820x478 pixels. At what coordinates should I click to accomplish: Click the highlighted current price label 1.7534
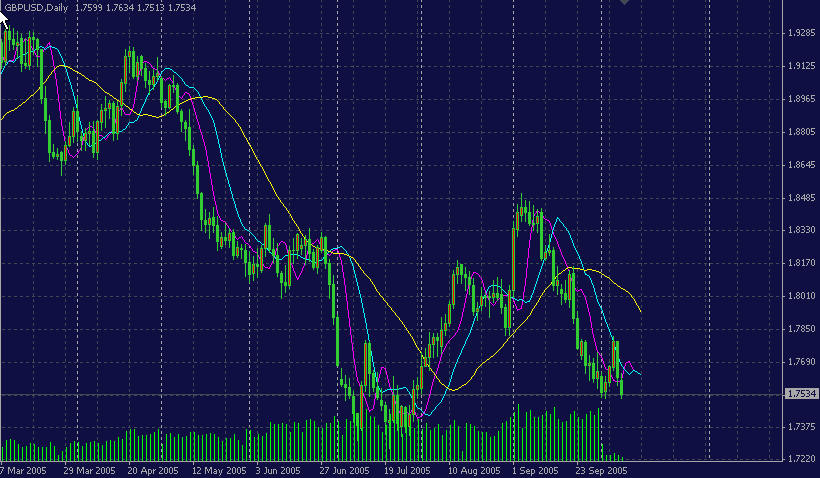802,393
